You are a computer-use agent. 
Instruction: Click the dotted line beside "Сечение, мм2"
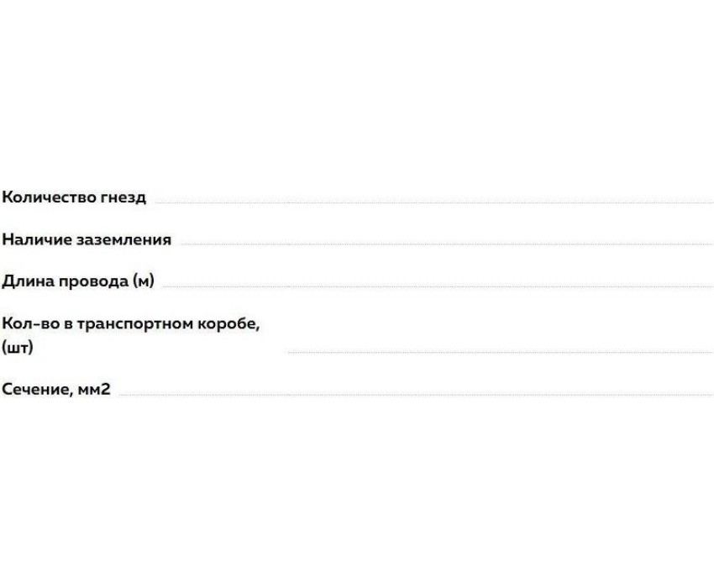(416, 394)
